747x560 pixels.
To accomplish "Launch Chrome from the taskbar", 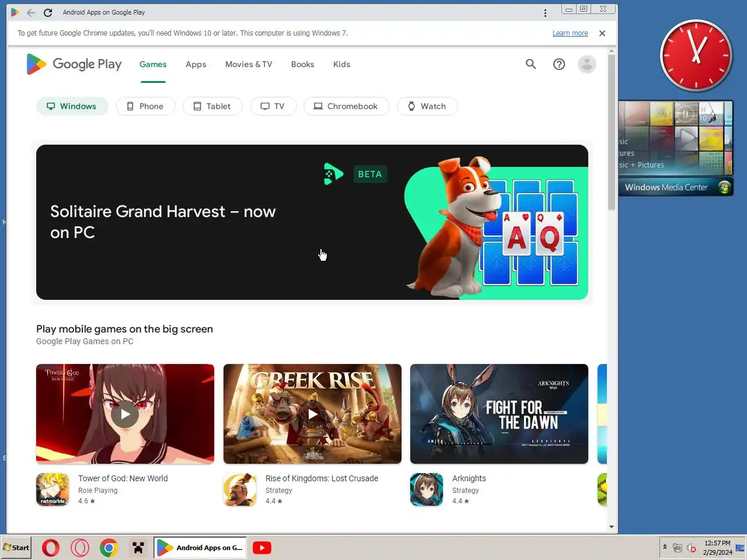I will [109, 548].
